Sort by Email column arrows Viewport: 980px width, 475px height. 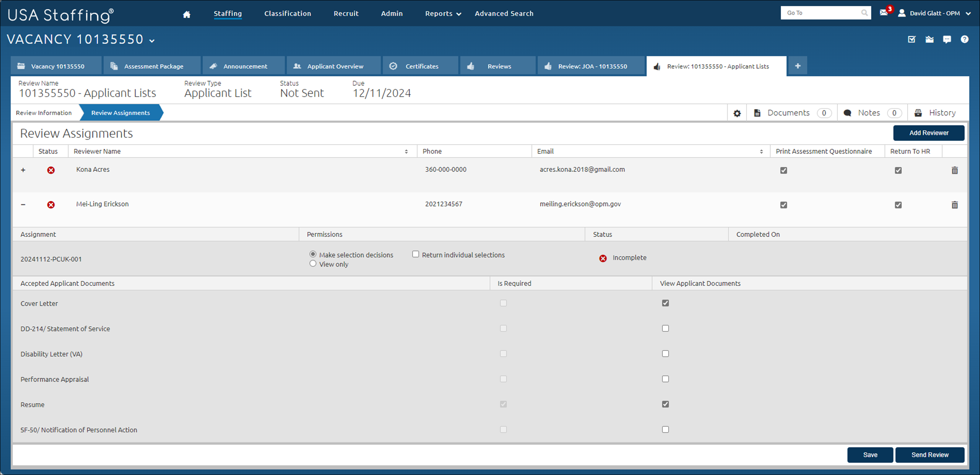point(761,152)
